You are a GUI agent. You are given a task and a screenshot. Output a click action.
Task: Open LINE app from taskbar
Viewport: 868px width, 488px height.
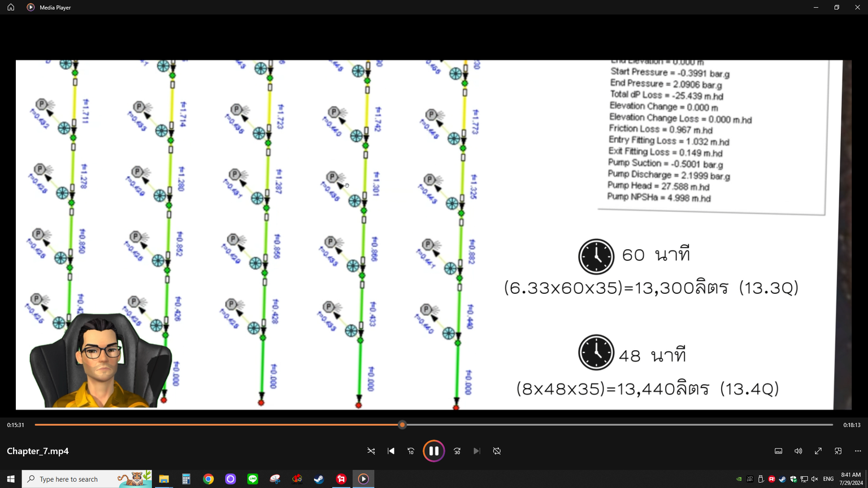pyautogui.click(x=253, y=479)
